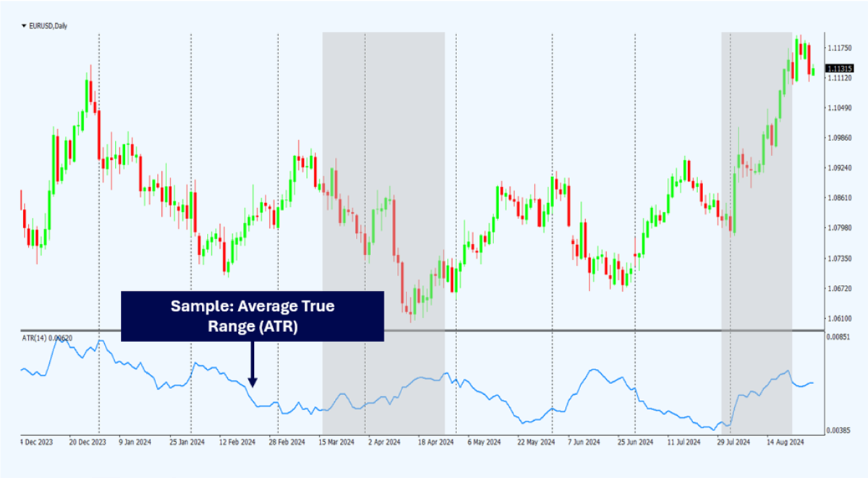
Task: Click the 0.00385 ATR scale label
Action: [x=839, y=429]
